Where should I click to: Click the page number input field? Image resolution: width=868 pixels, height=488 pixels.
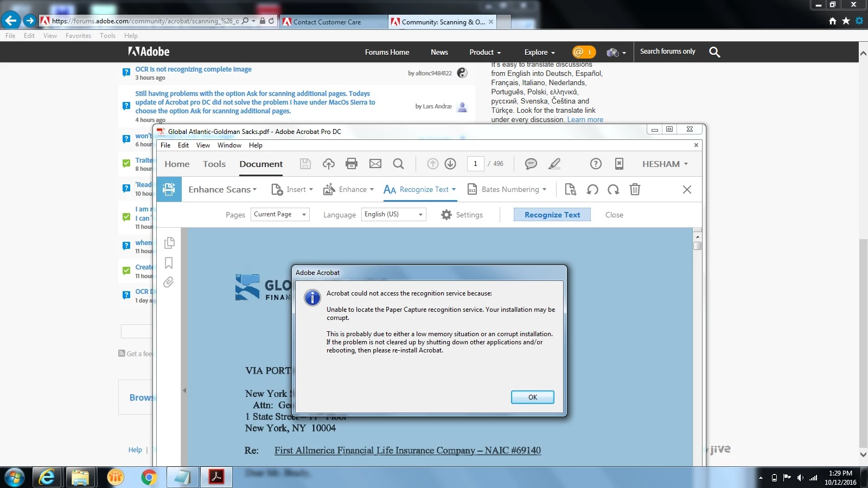point(475,164)
